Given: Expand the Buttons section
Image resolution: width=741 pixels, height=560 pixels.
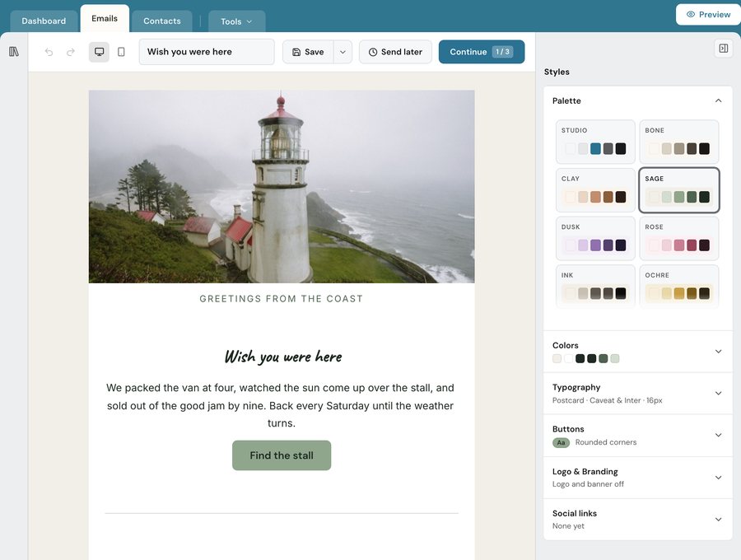Looking at the screenshot, I should pos(638,436).
